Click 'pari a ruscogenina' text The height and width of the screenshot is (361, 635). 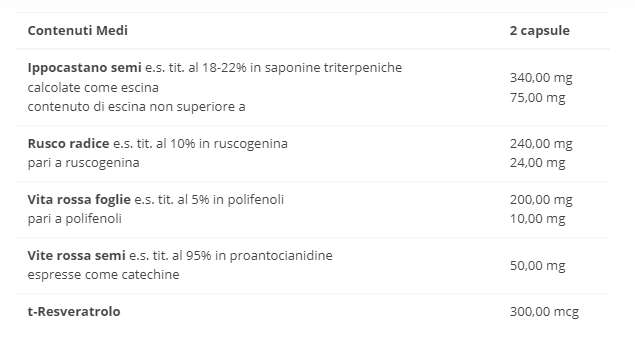83,163
